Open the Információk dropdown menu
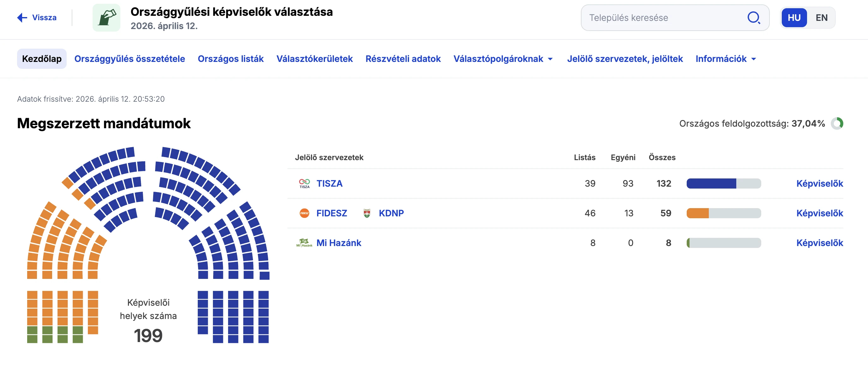The image size is (868, 379). [726, 59]
